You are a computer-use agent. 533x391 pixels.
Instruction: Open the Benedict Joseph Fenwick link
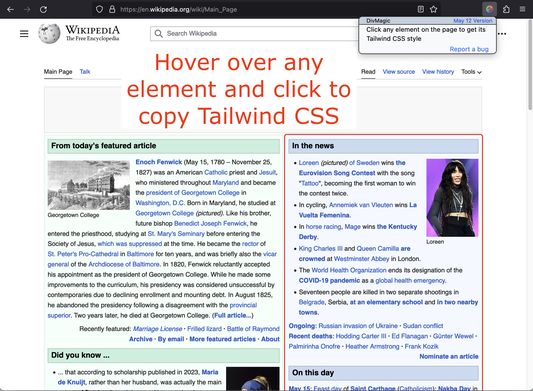click(x=210, y=223)
